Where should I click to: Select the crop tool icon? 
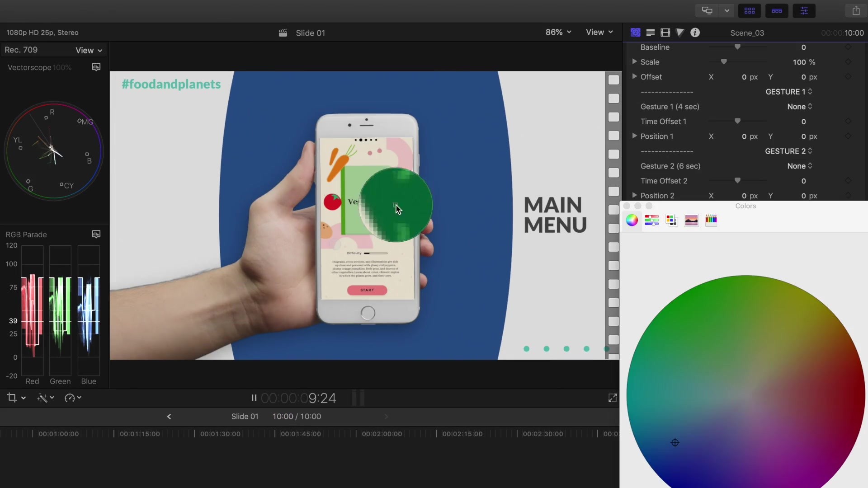(x=12, y=398)
